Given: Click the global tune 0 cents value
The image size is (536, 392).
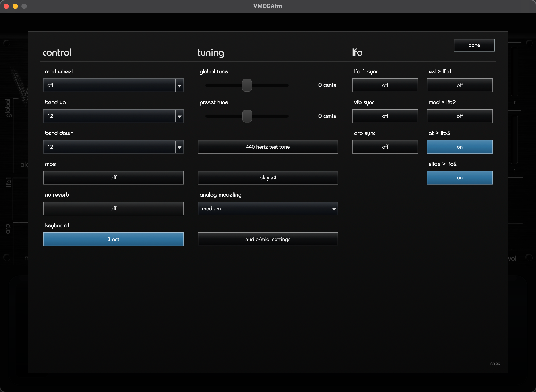Looking at the screenshot, I should [327, 85].
